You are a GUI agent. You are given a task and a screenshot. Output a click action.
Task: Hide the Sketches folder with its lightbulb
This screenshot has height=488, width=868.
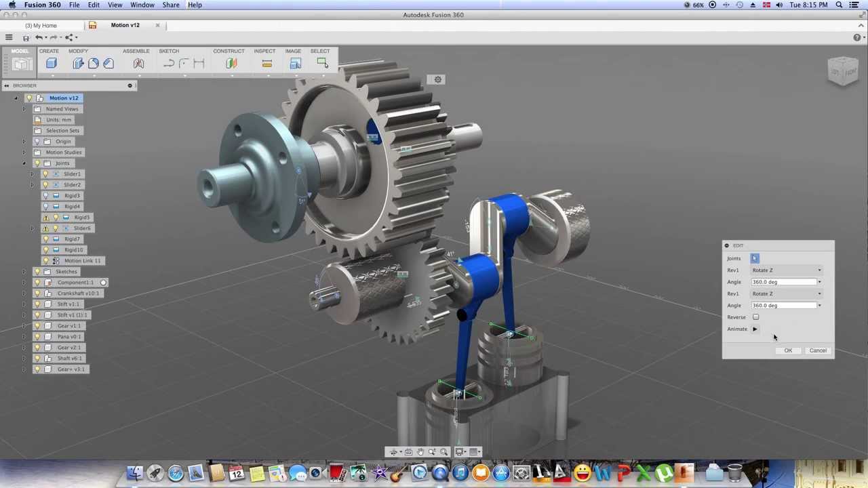click(37, 271)
